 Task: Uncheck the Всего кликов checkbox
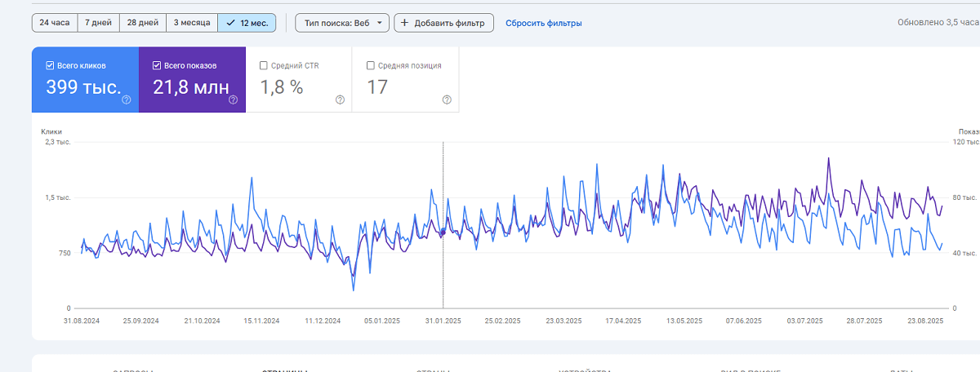tap(51, 65)
